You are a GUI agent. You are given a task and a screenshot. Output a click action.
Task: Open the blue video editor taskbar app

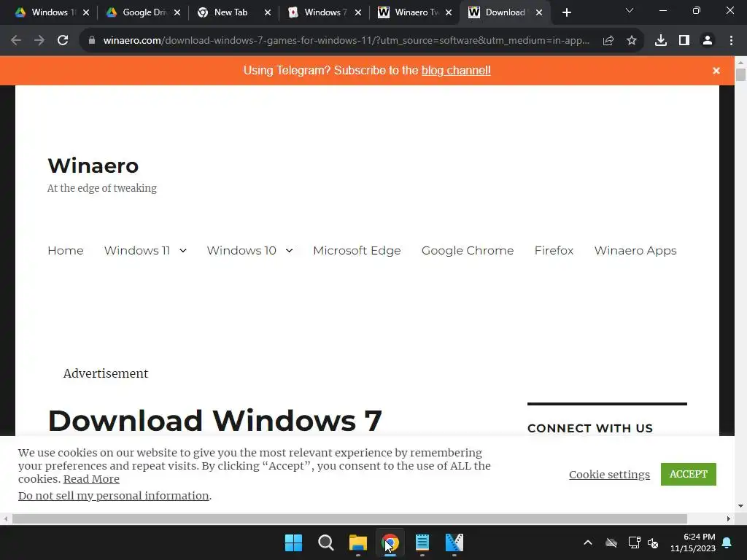(x=454, y=542)
